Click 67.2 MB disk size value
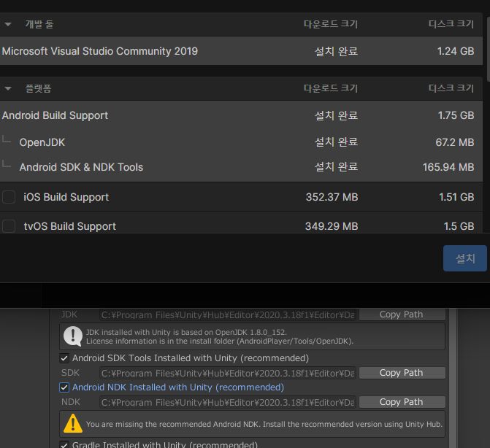This screenshot has width=490, height=448. (455, 142)
